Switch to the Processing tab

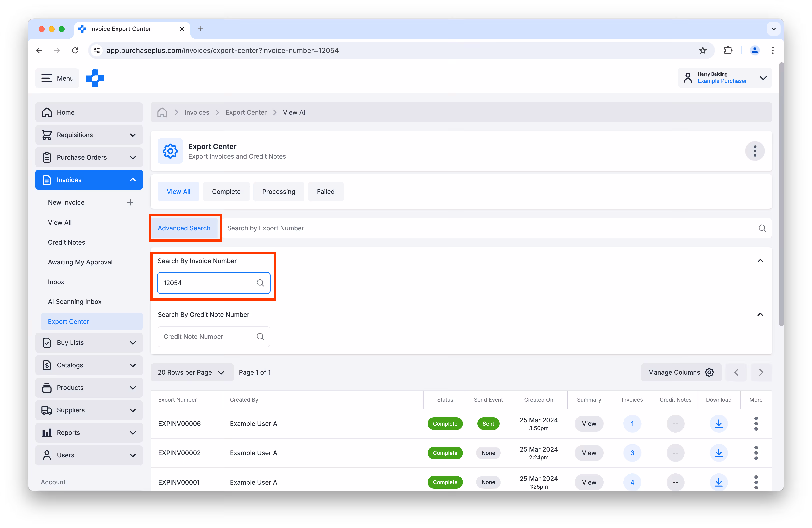coord(278,192)
